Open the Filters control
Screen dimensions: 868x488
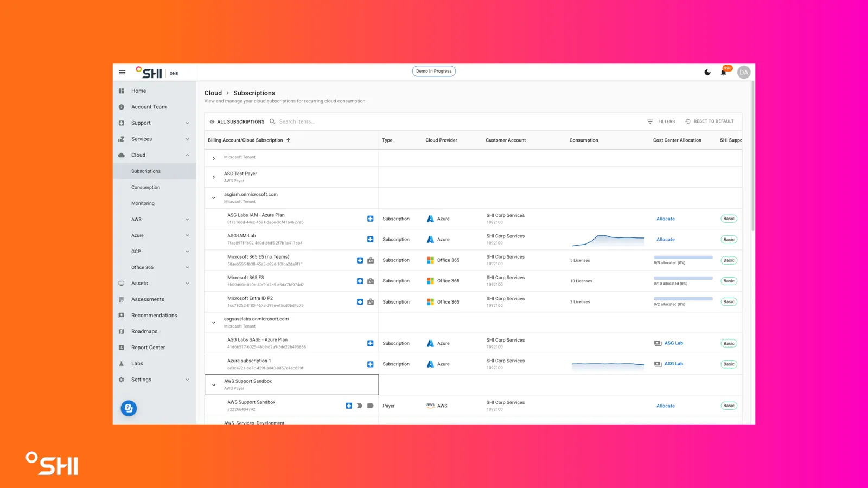click(x=661, y=121)
